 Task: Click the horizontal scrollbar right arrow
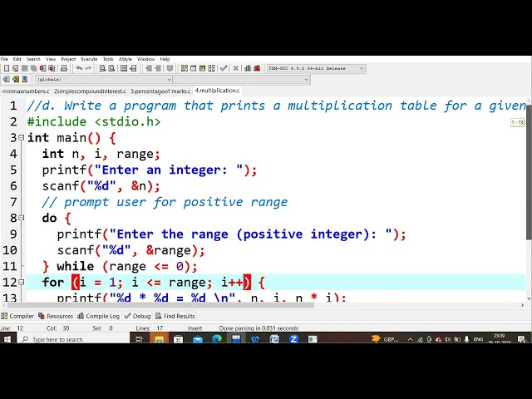click(x=523, y=305)
